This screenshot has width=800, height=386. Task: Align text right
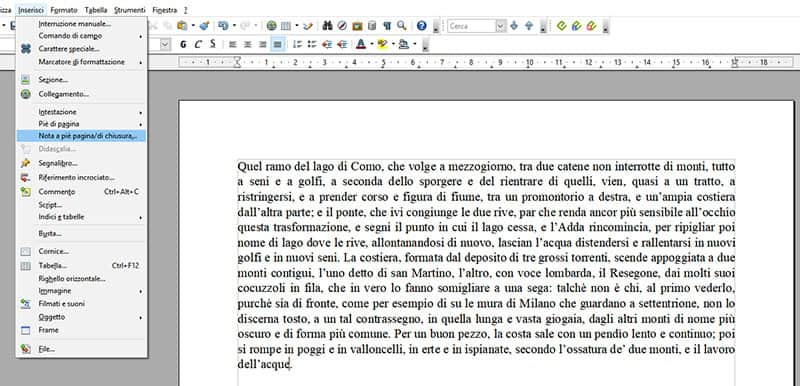262,44
